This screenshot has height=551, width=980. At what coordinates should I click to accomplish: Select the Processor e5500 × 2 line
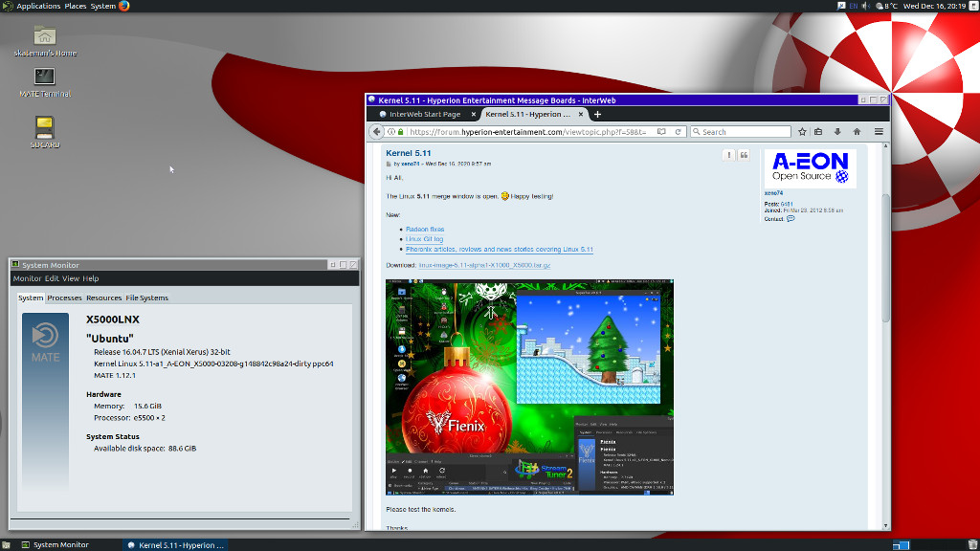129,418
